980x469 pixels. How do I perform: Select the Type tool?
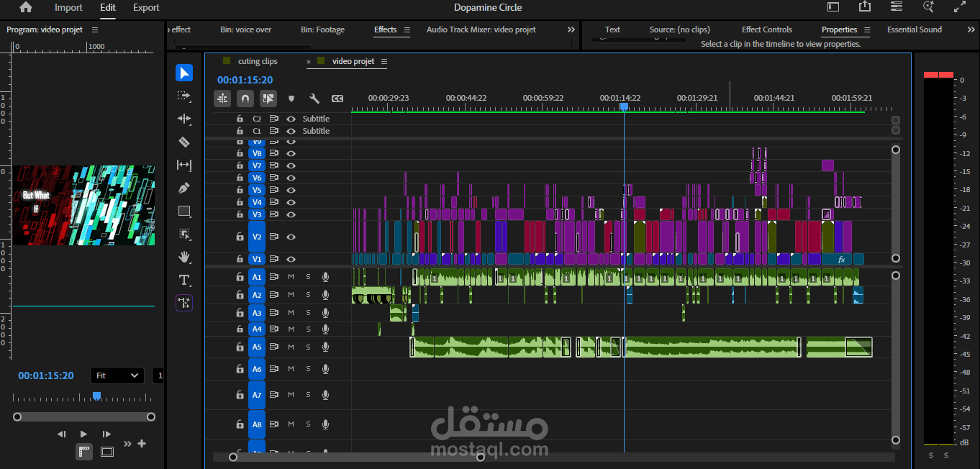tap(184, 280)
